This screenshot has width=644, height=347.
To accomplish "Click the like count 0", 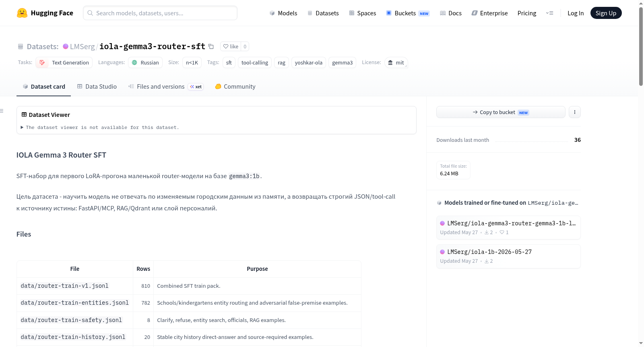I will [245, 46].
